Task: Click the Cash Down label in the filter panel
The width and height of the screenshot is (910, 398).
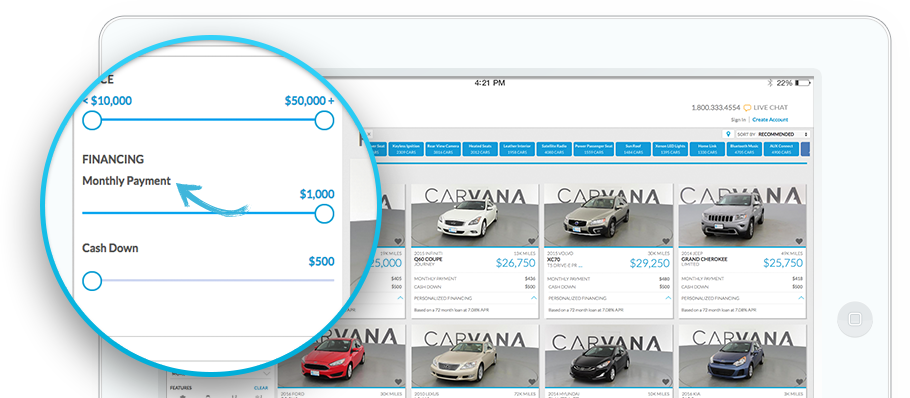Action: (x=110, y=248)
